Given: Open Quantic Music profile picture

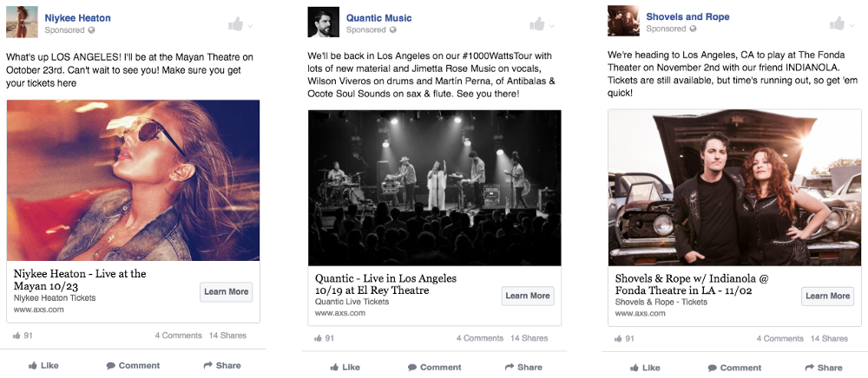Looking at the screenshot, I should [x=323, y=22].
